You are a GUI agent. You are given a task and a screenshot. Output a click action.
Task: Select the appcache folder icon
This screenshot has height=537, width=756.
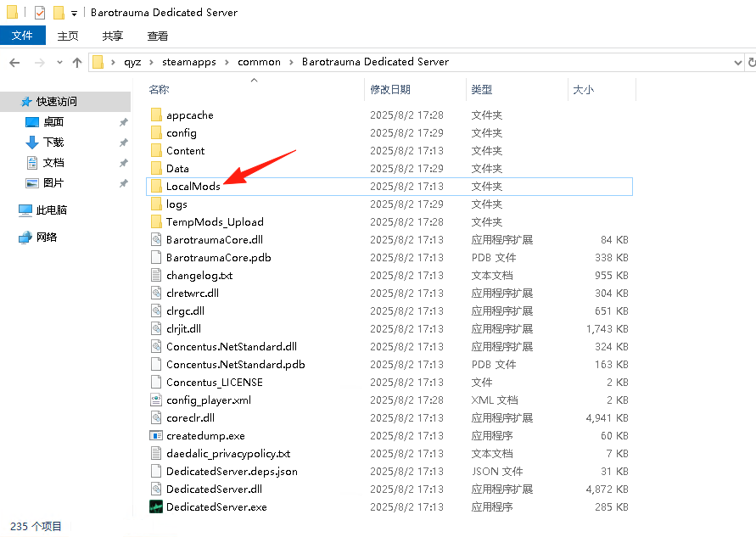(156, 115)
